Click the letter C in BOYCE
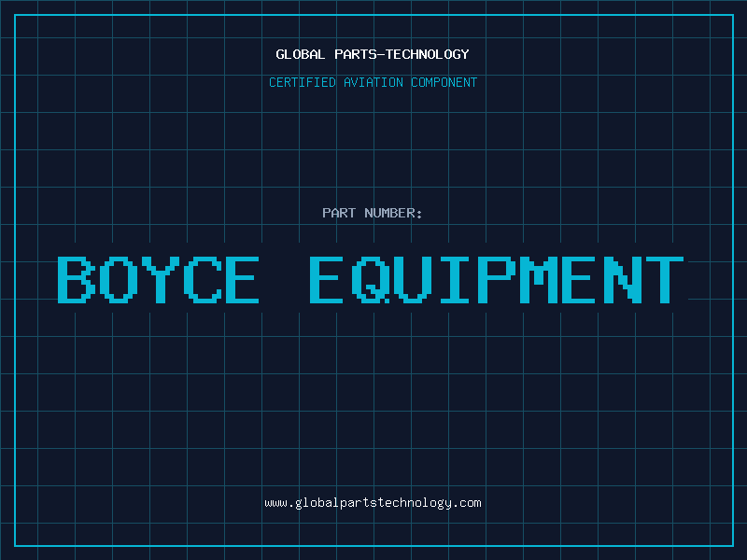 200,279
